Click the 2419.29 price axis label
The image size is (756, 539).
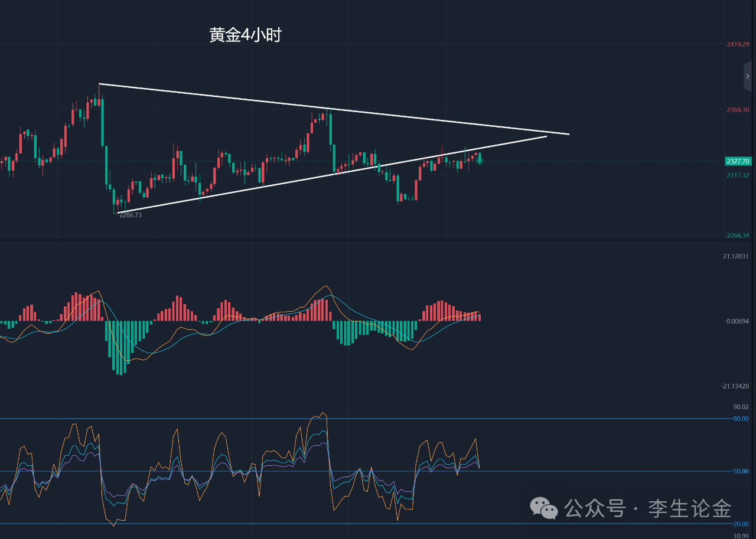[738, 44]
